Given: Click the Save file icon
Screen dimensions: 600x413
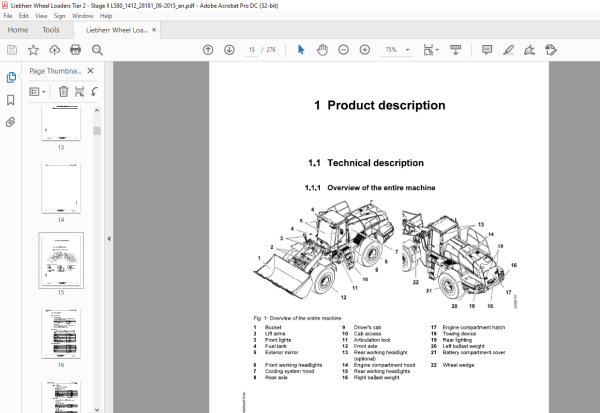Looking at the screenshot, I should pos(12,50).
